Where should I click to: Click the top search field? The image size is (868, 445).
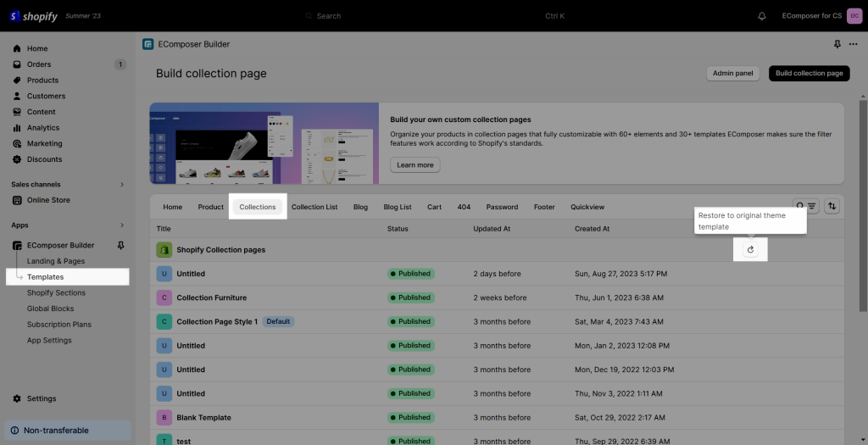click(x=434, y=16)
